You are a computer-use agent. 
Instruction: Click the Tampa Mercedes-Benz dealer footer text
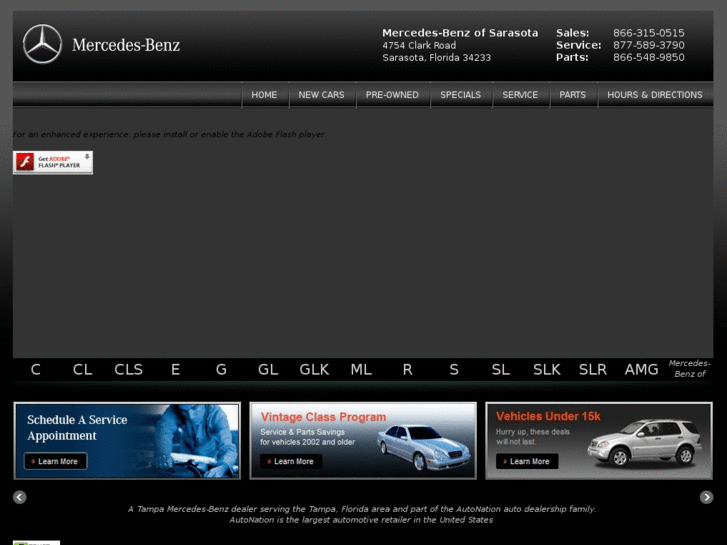coord(362,509)
